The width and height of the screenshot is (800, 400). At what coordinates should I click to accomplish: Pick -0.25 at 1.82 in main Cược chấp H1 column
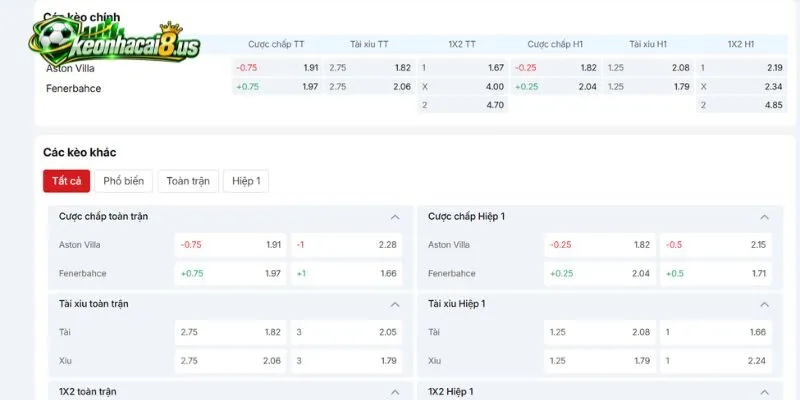(556, 68)
